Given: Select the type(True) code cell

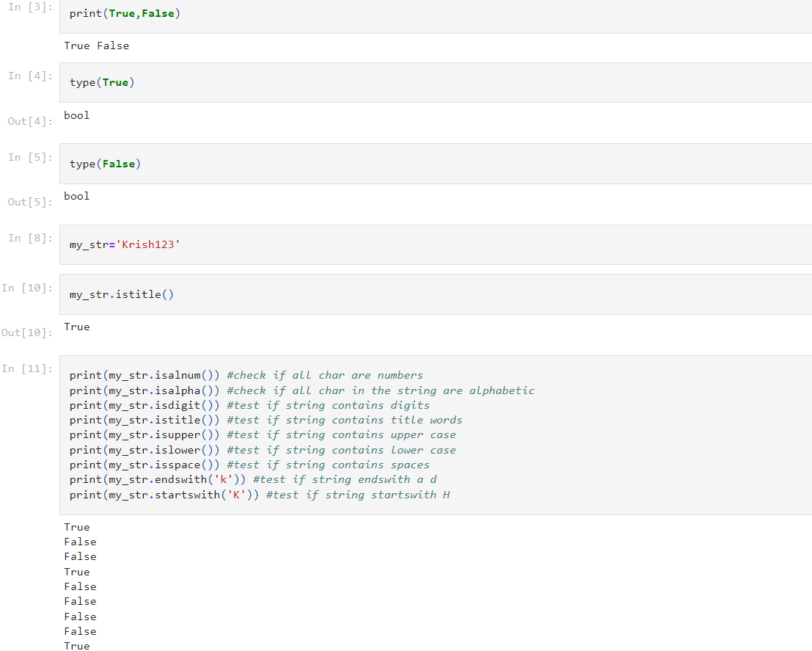Looking at the screenshot, I should click(436, 82).
